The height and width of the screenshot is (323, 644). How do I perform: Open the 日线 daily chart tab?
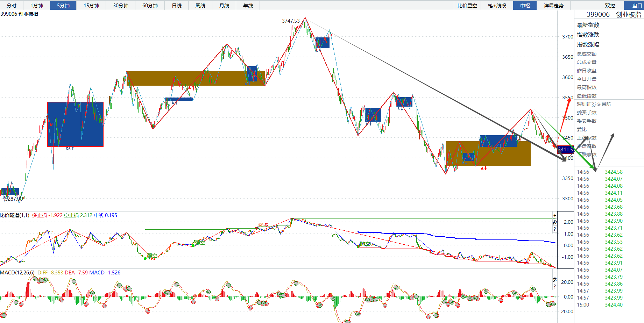(177, 5)
